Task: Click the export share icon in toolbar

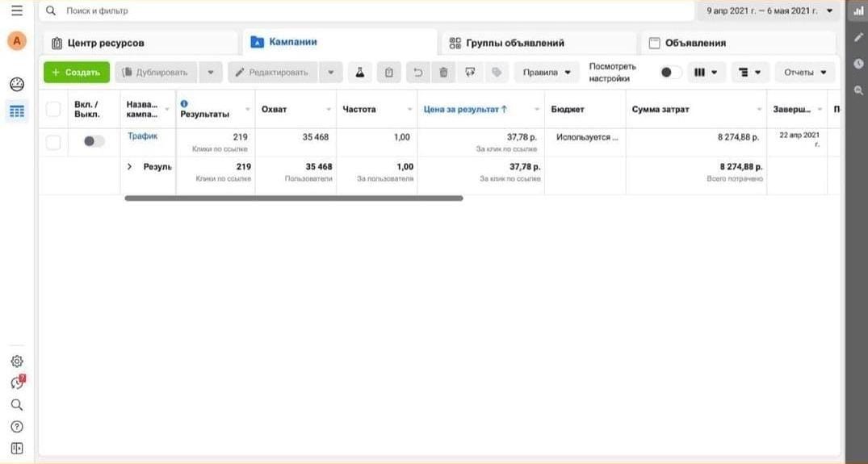Action: coord(470,73)
